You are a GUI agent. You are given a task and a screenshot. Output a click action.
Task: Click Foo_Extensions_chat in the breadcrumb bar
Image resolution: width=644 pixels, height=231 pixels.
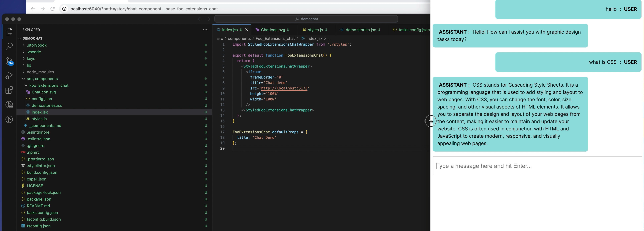click(275, 38)
